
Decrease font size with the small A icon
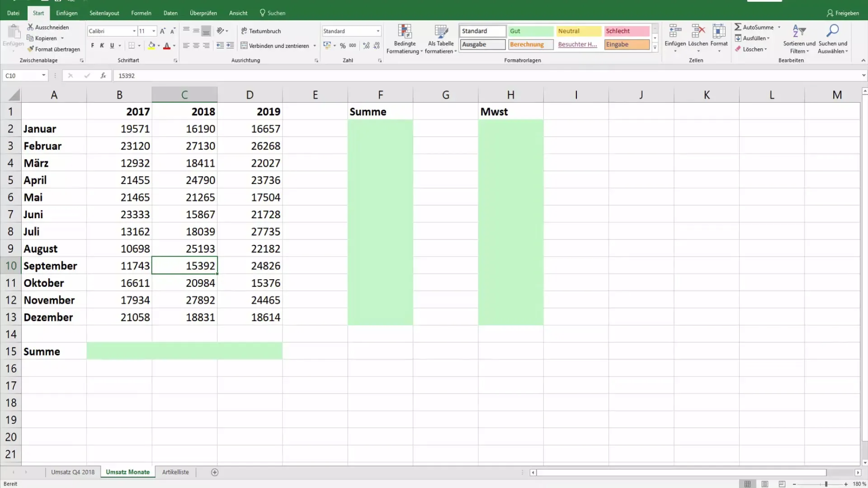[x=173, y=31]
